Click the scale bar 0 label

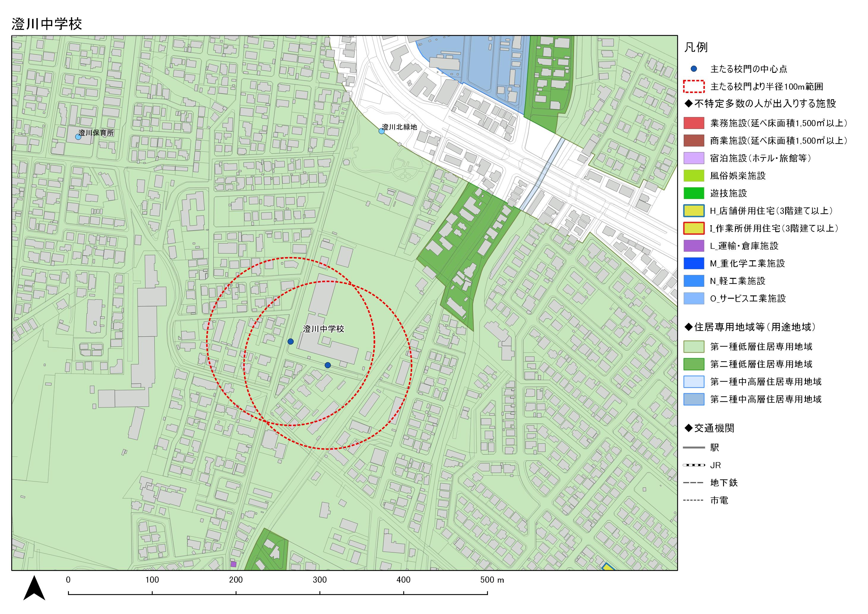point(68,580)
